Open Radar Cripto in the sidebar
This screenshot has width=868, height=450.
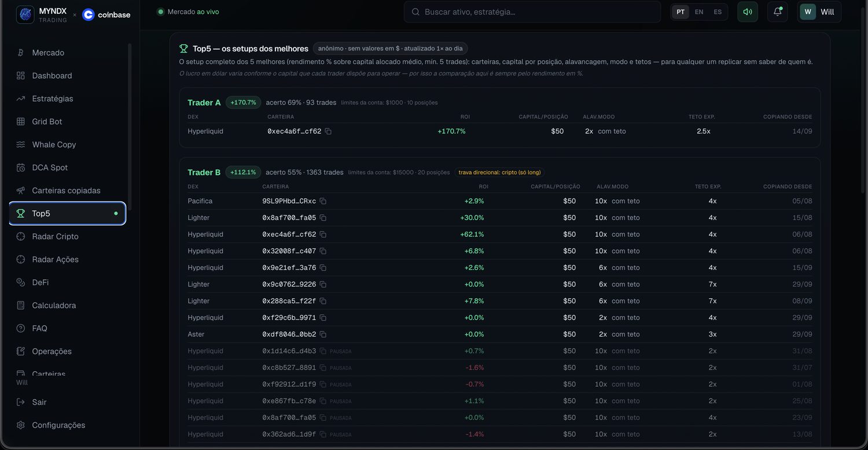67,236
